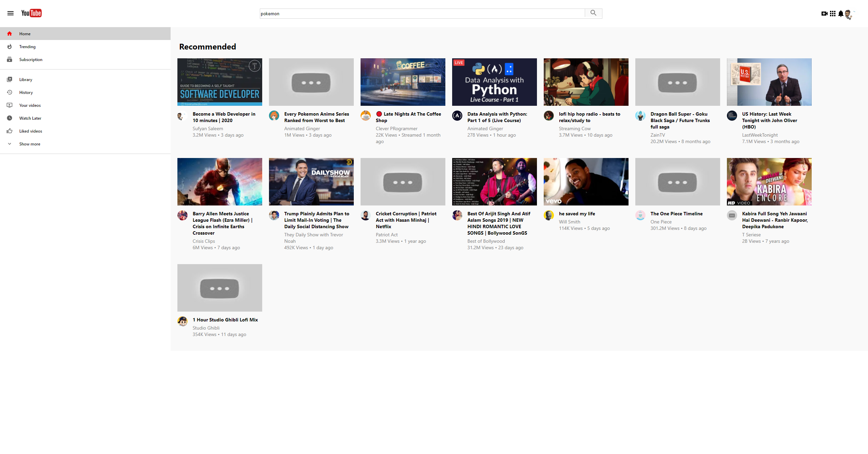
Task: Click the Watch Later clock icon
Action: click(9, 118)
